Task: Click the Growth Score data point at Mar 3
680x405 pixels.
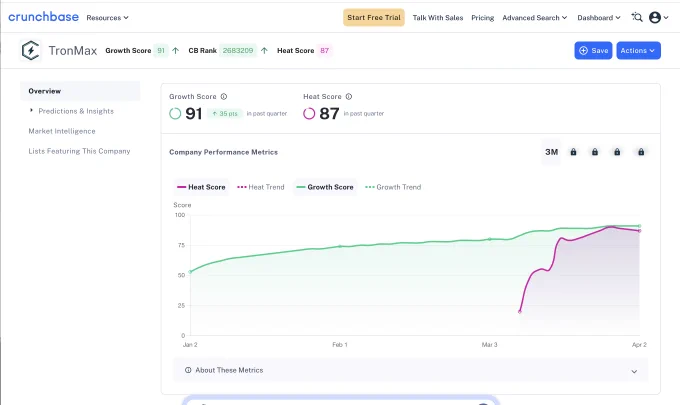Action: pos(490,239)
